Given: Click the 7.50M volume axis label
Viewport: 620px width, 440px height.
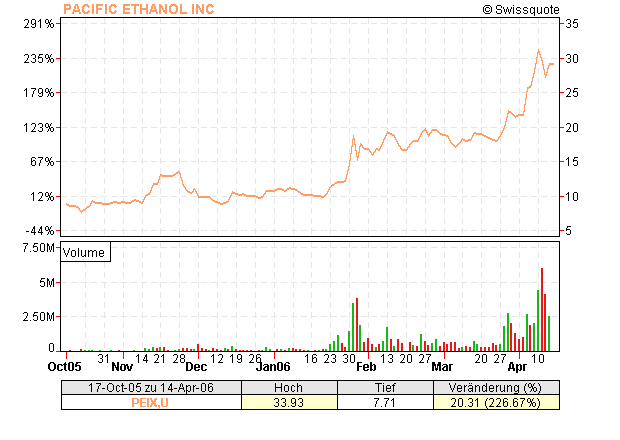Looking at the screenshot, I should pos(38,248).
